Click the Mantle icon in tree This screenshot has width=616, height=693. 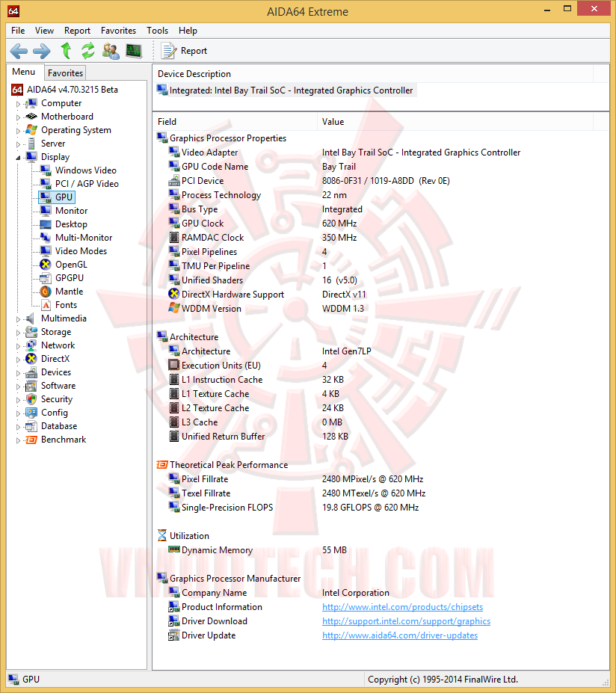45,292
